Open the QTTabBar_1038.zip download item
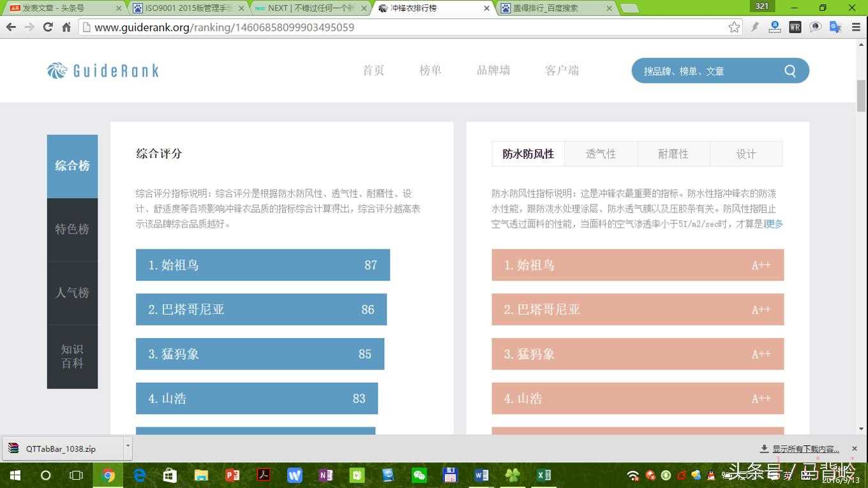 [63, 448]
